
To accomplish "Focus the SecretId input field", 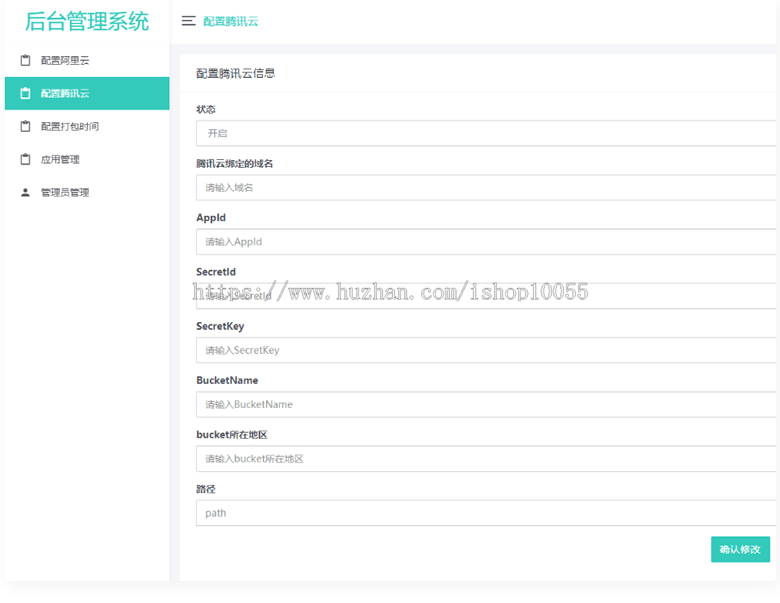I will pyautogui.click(x=486, y=296).
